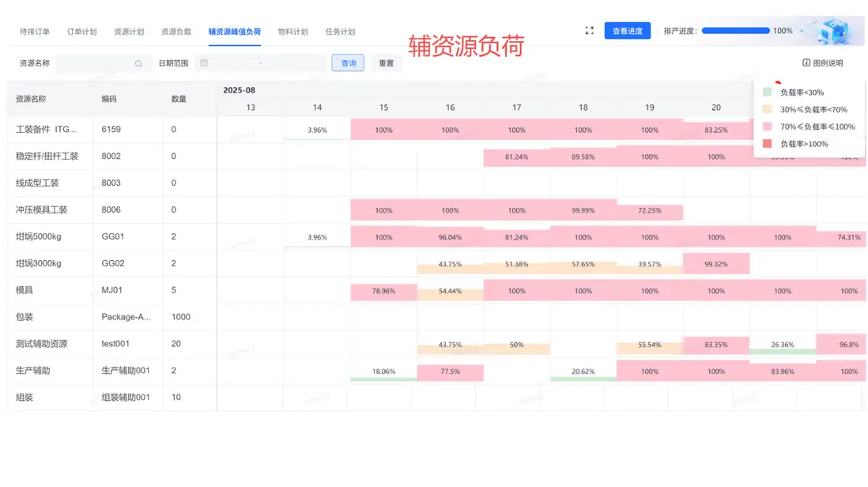Select the 模具 row name

coord(25,291)
